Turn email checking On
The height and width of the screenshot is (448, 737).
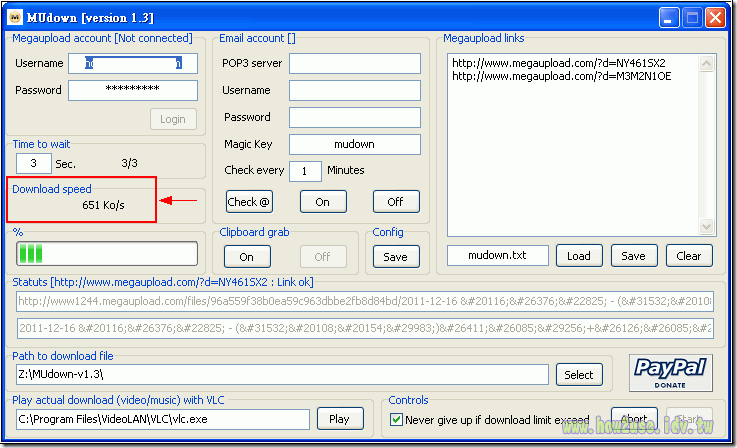323,202
